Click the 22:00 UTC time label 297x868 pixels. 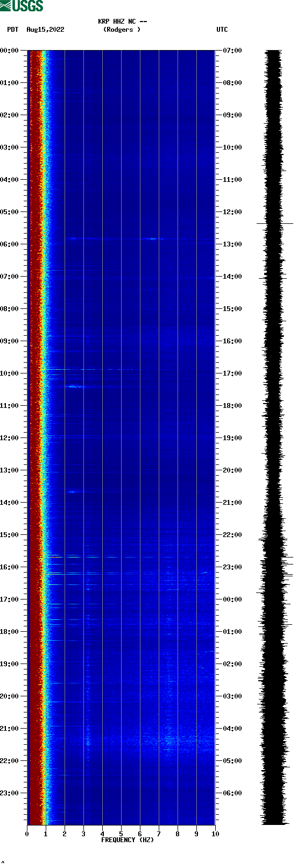(232, 535)
